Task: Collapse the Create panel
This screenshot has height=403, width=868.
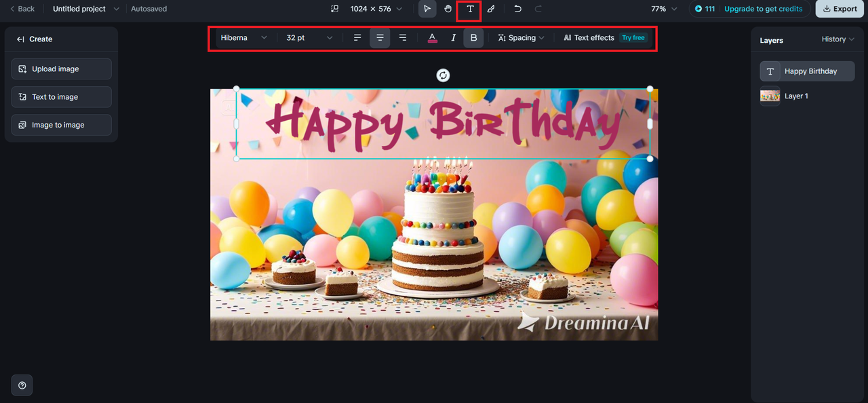Action: point(20,39)
